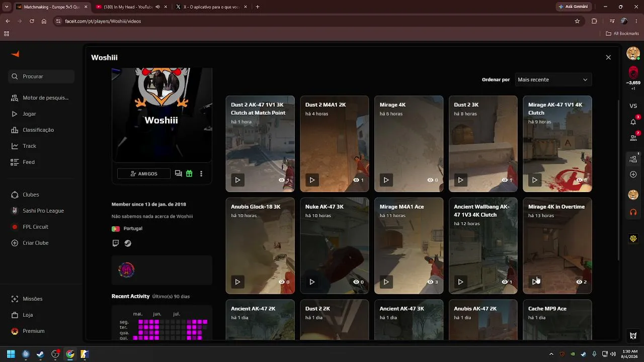Open the Anubis AK-47 2K video card
644x362 pixels.
coord(483,320)
